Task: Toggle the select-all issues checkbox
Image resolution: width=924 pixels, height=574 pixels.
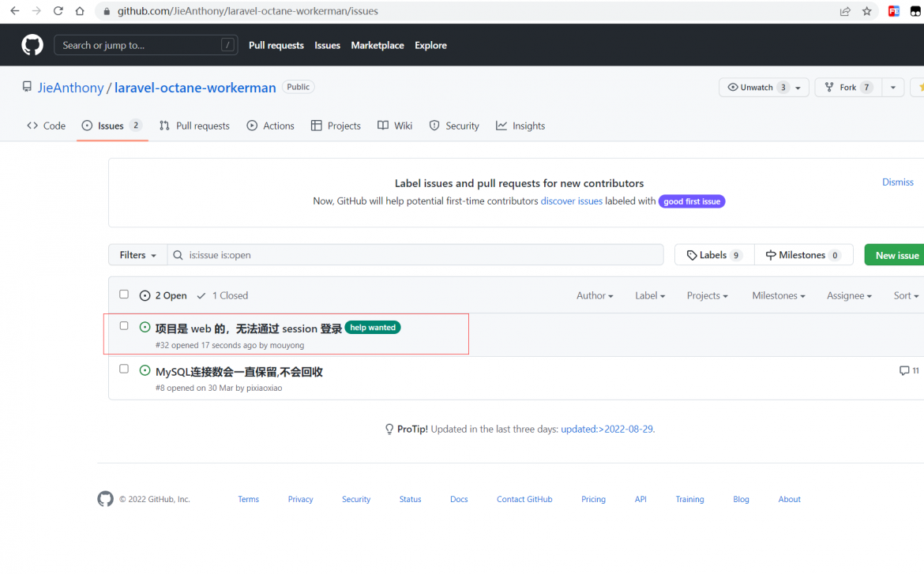Action: click(124, 294)
